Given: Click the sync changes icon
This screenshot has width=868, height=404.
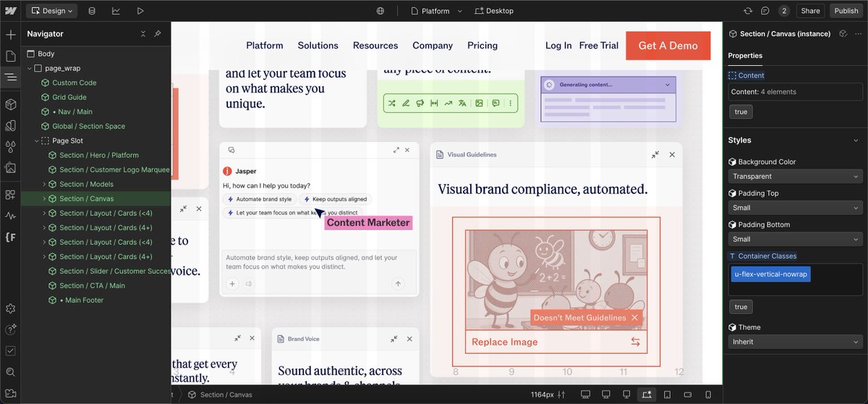Looking at the screenshot, I should [748, 11].
